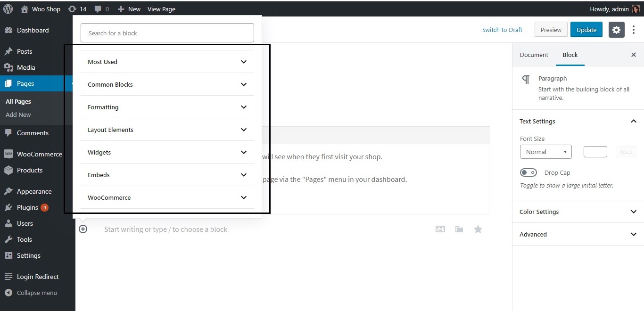Expand the Common Blocks category
This screenshot has width=644, height=311.
(167, 84)
